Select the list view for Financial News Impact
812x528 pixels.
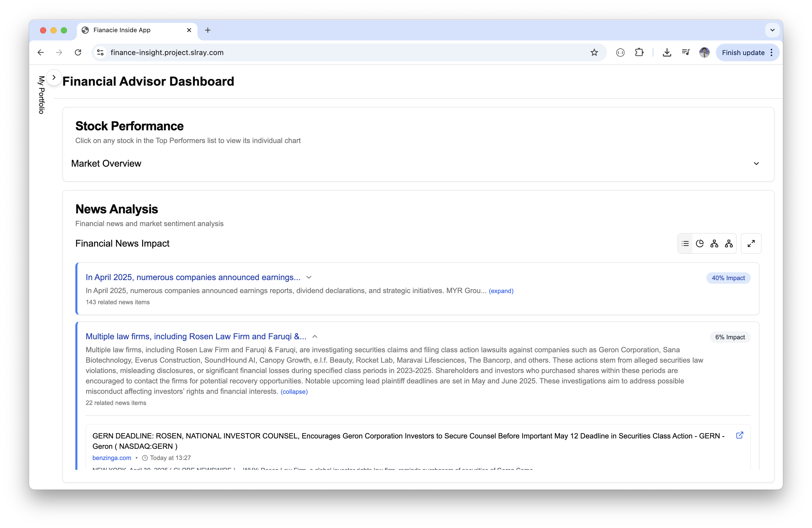pos(685,243)
